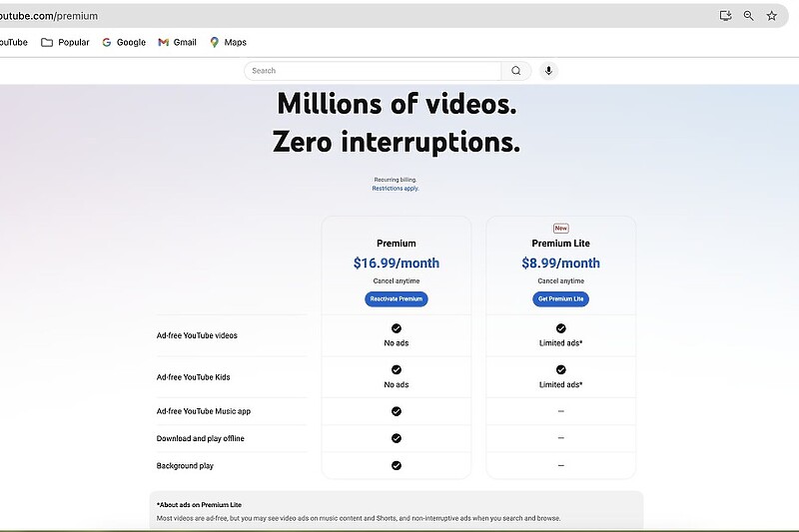Viewport: 799px width, 532px height.
Task: Open the zoom magnifier in address bar
Action: (x=748, y=16)
